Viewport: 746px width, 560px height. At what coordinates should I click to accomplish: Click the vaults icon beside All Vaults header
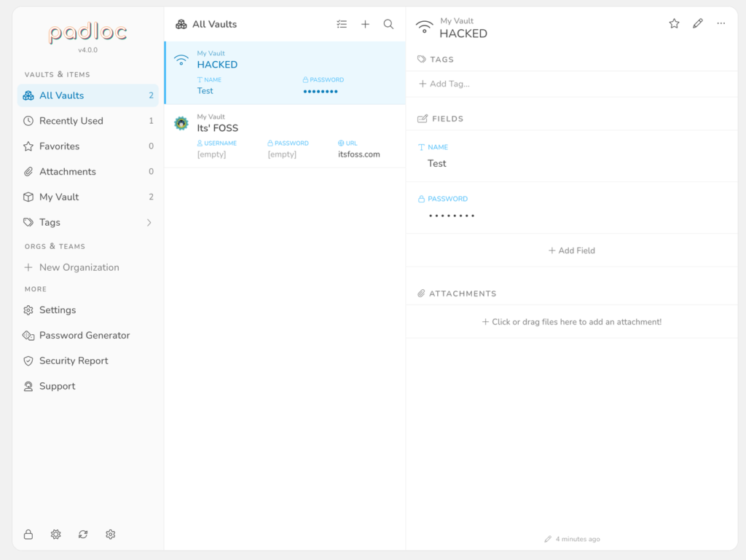[x=181, y=24]
